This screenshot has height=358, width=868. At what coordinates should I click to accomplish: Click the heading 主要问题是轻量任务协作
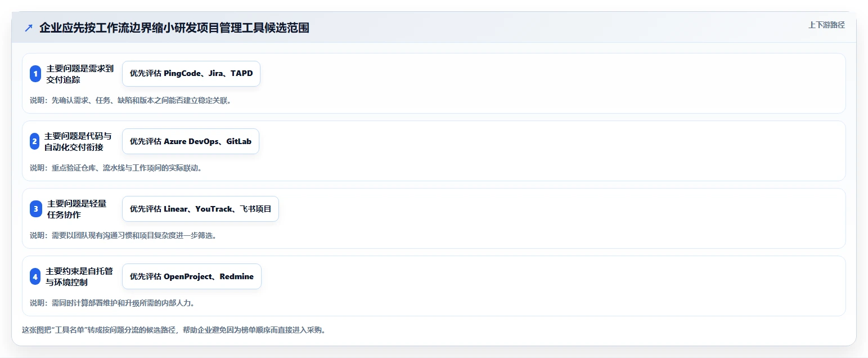tap(77, 209)
